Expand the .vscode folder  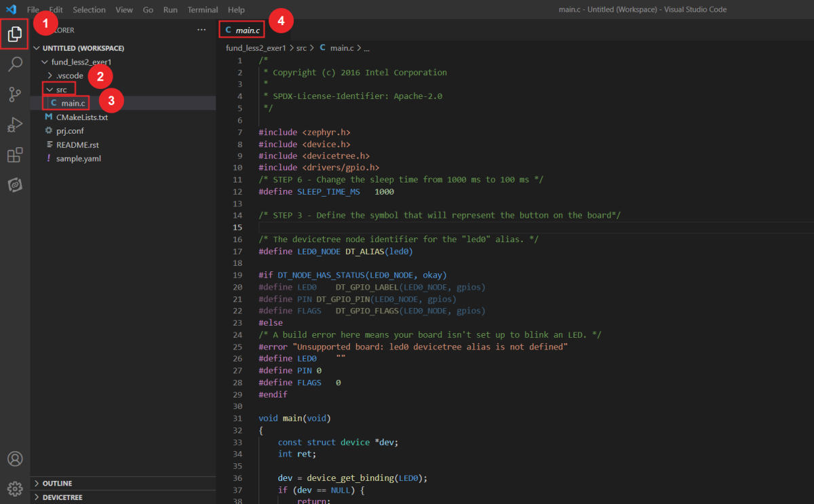(68, 75)
